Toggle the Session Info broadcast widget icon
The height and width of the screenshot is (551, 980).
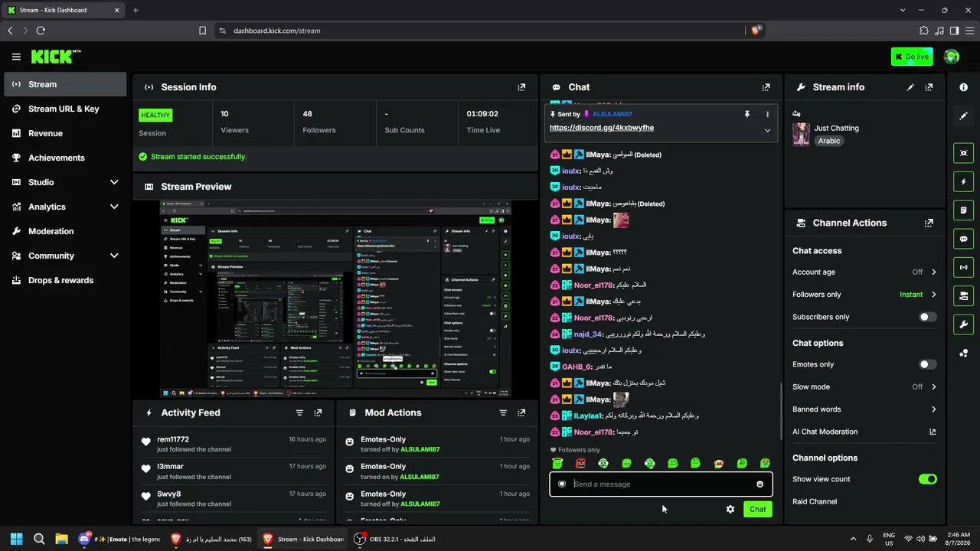(x=963, y=267)
